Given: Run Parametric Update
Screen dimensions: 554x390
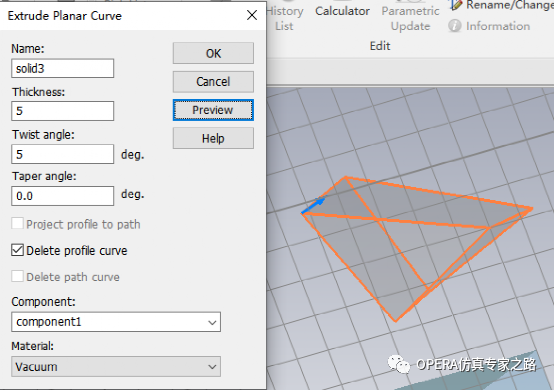Looking at the screenshot, I should (x=411, y=18).
